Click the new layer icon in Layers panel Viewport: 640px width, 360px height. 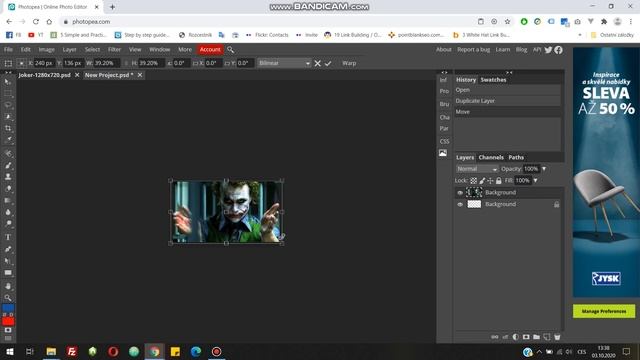coord(547,337)
